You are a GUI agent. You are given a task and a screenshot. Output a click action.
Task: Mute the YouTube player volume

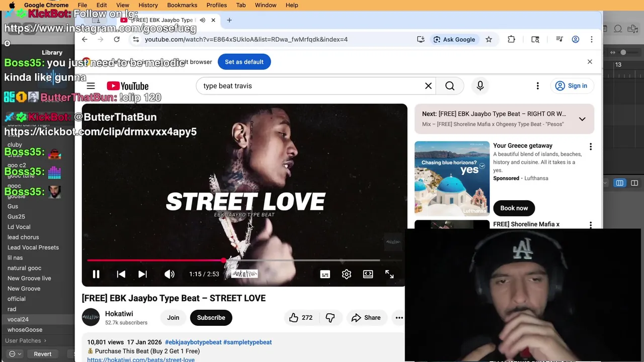click(169, 274)
